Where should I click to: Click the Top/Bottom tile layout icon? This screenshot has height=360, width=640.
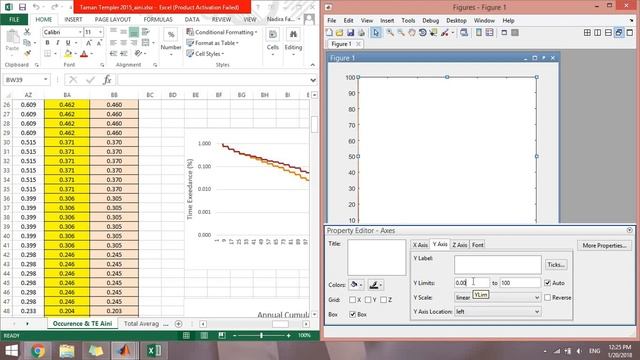tap(609, 33)
